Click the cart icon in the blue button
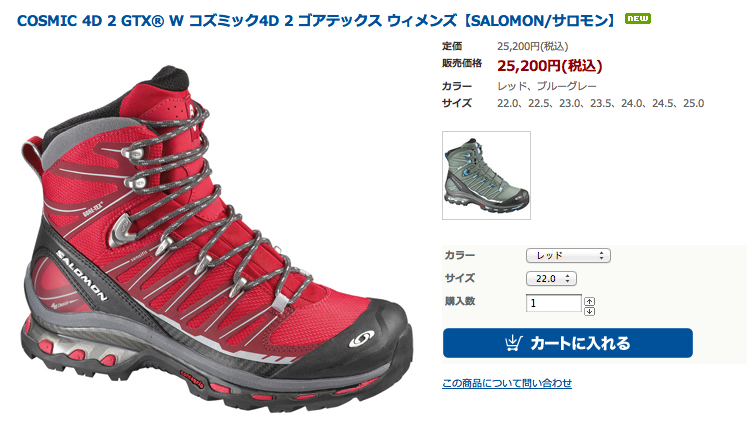The width and height of the screenshot is (751, 429). [x=513, y=343]
